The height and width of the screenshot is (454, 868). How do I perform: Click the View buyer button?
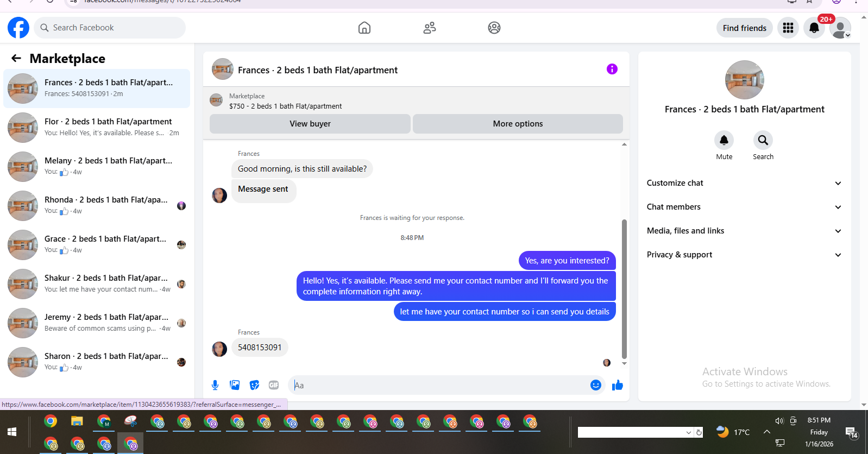pyautogui.click(x=310, y=124)
